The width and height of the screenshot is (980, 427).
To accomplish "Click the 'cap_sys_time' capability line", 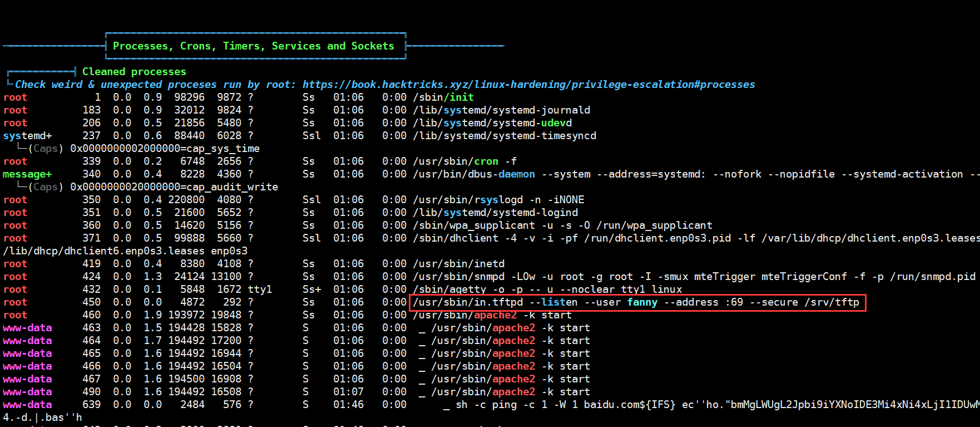I will point(165,149).
